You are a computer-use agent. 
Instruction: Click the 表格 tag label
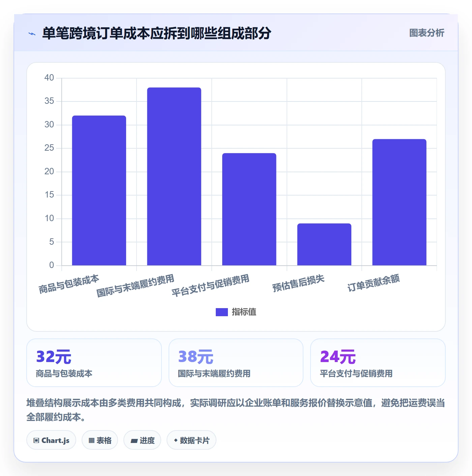pyautogui.click(x=104, y=441)
